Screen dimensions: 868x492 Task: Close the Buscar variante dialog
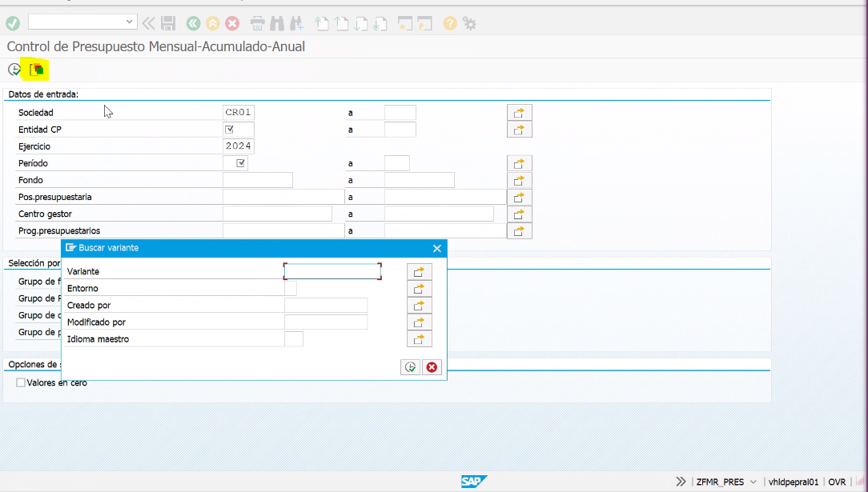pyautogui.click(x=437, y=249)
